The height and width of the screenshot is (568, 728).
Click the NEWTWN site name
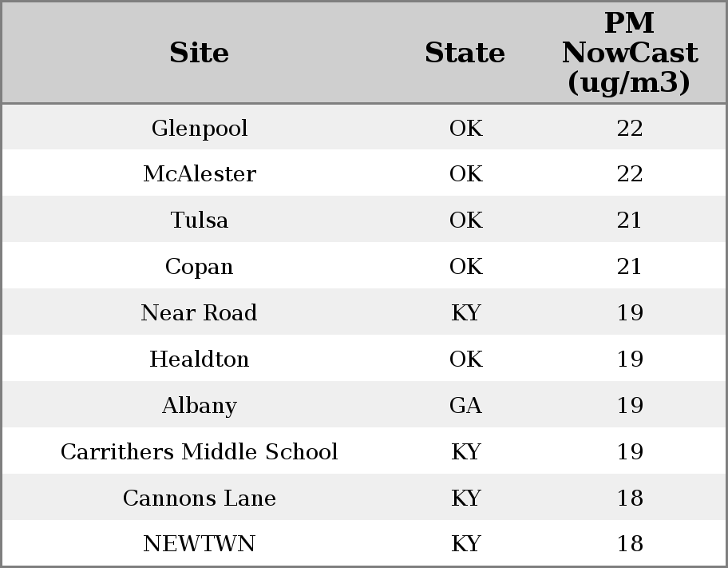click(x=200, y=544)
